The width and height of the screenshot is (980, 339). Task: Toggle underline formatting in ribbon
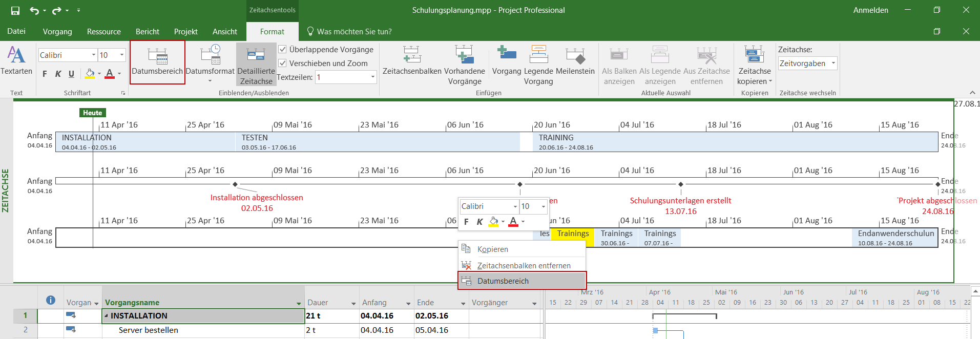[x=71, y=74]
